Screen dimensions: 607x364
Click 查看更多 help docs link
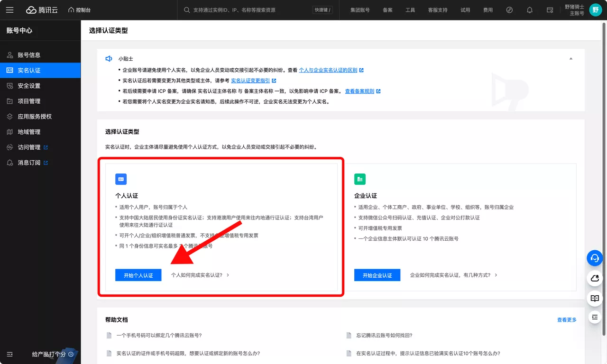click(x=567, y=320)
